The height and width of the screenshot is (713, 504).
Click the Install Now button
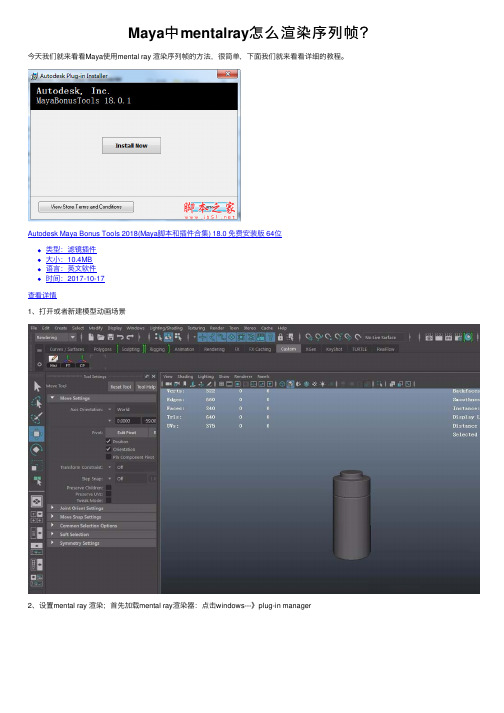click(131, 146)
